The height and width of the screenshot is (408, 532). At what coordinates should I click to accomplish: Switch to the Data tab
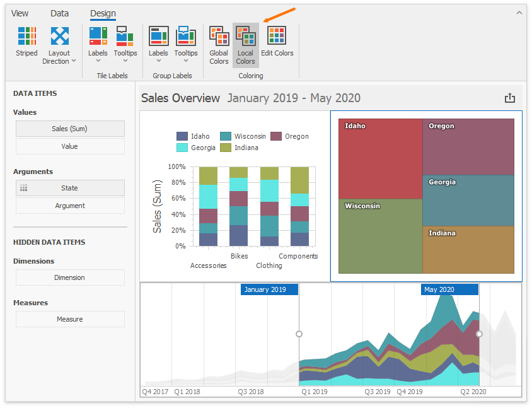tap(59, 13)
